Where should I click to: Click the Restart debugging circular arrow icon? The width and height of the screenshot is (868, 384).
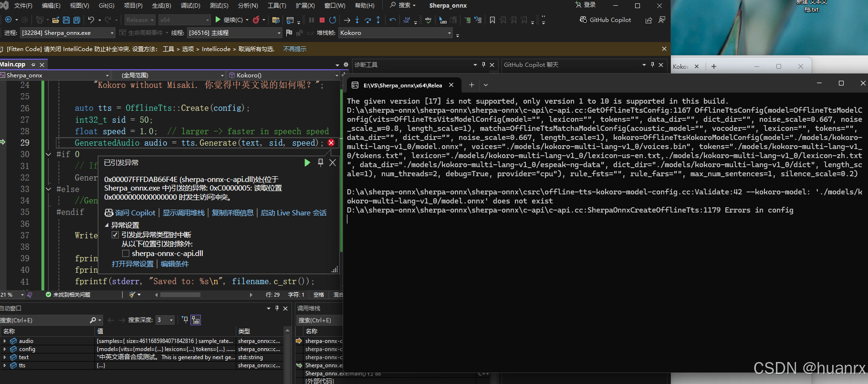coord(333,20)
